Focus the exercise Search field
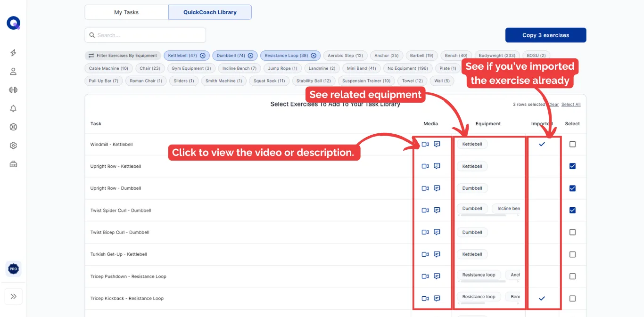Image resolution: width=644 pixels, height=317 pixels. pyautogui.click(x=145, y=35)
